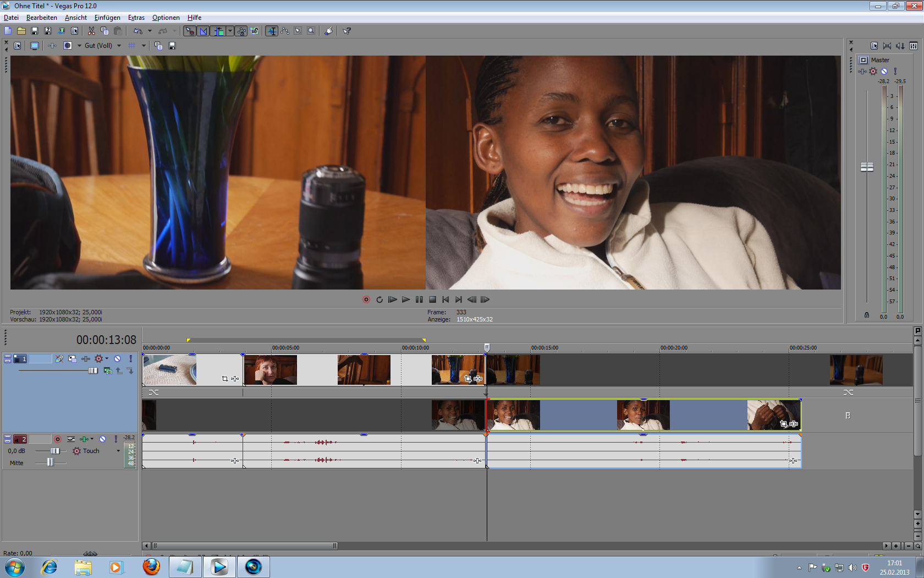Click the Cut scissors icon in toolbar
This screenshot has height=578, width=924.
pyautogui.click(x=91, y=31)
